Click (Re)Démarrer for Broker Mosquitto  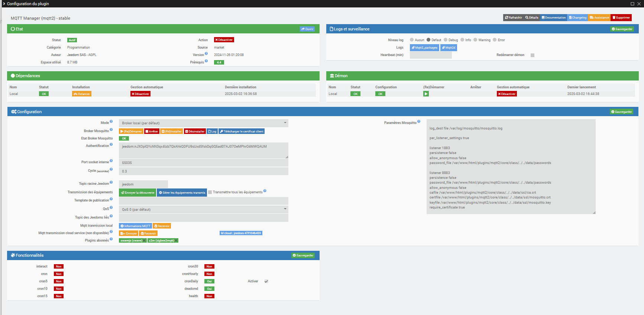pyautogui.click(x=131, y=131)
